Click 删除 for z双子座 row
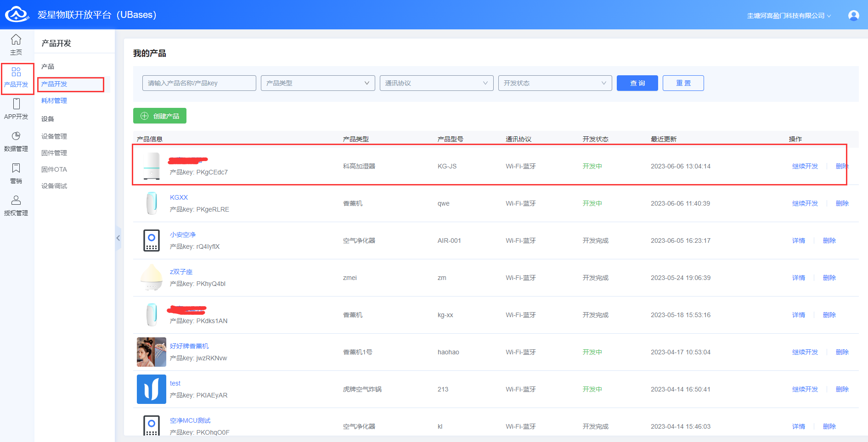Screen dimensions: 868x442 829,278
